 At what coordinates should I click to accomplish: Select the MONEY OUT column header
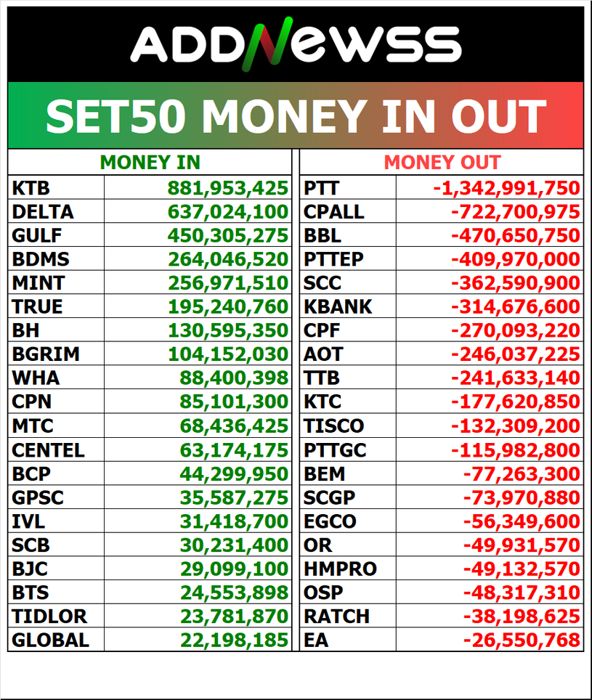tap(442, 163)
